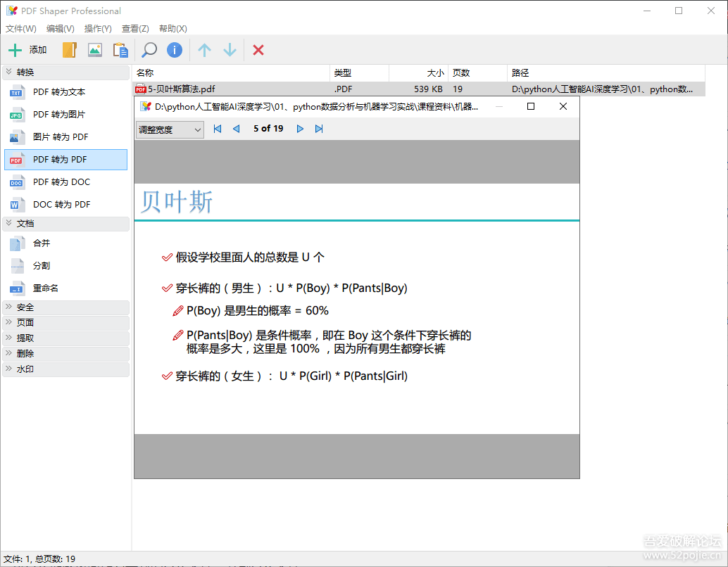Viewport: 728px width, 567px height.
Task: Sort by 类型 column header
Action: pos(359,73)
